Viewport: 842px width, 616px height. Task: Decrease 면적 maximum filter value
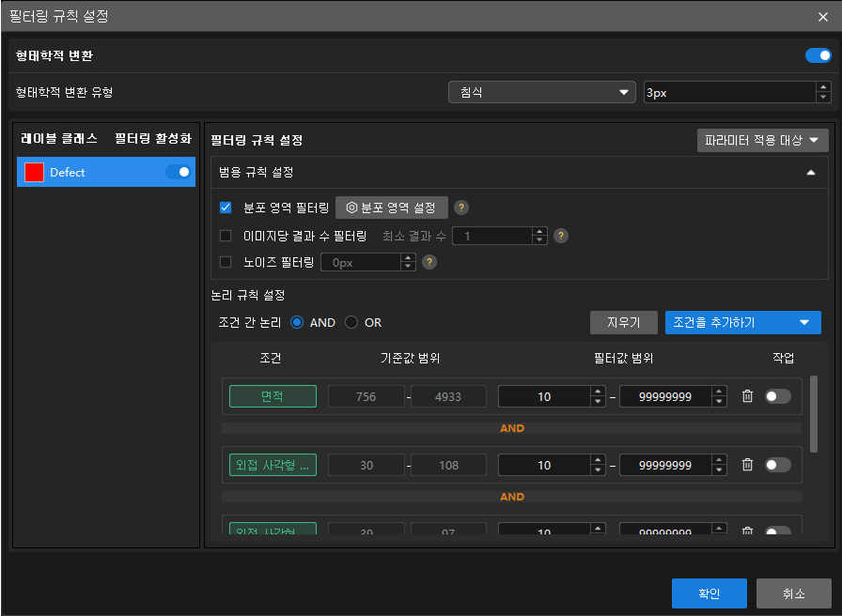pos(719,401)
